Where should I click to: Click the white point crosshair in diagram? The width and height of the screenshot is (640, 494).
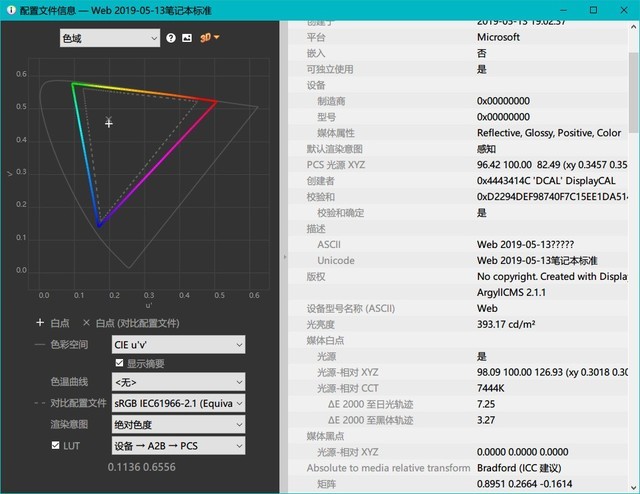point(109,123)
